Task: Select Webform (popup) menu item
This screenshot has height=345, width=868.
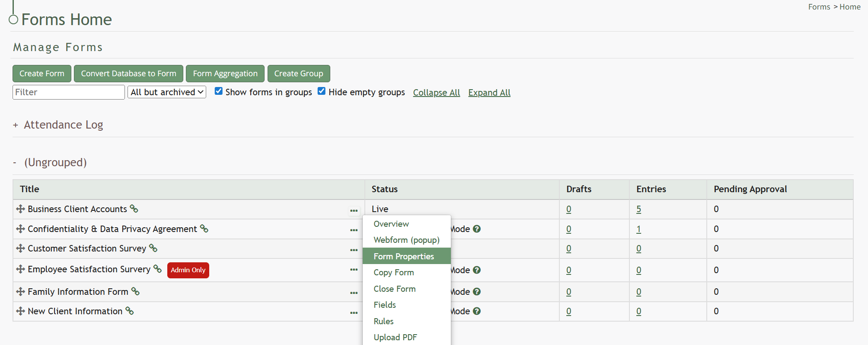Action: coord(407,240)
